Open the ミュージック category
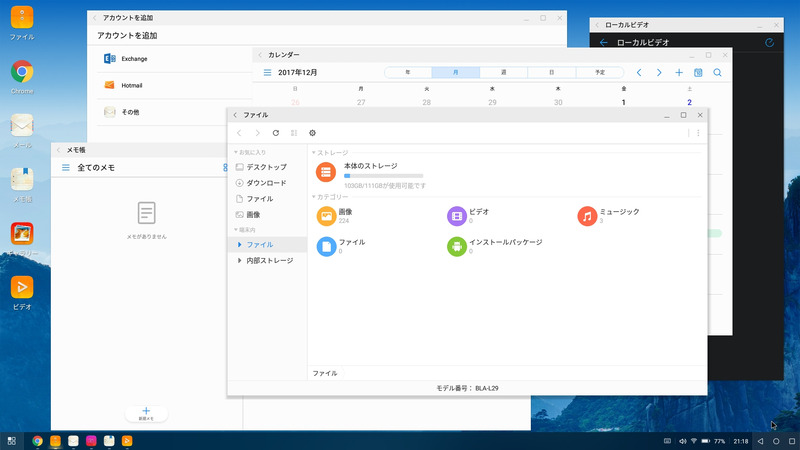 [x=587, y=216]
